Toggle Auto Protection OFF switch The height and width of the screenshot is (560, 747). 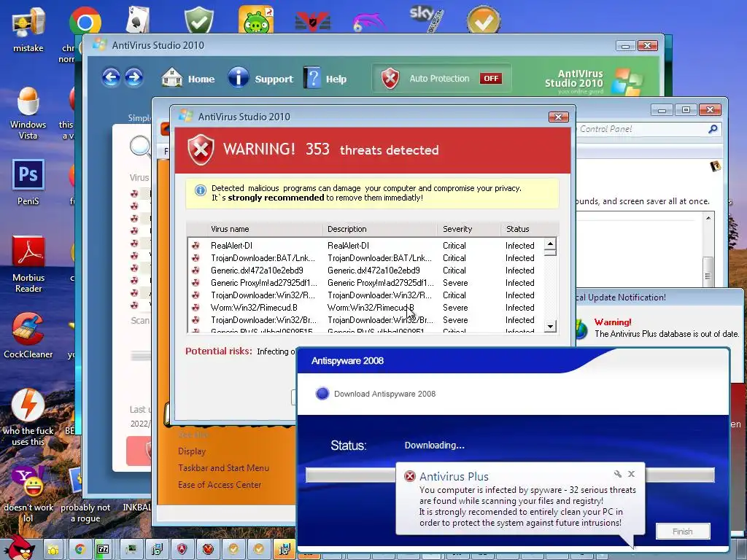491,79
